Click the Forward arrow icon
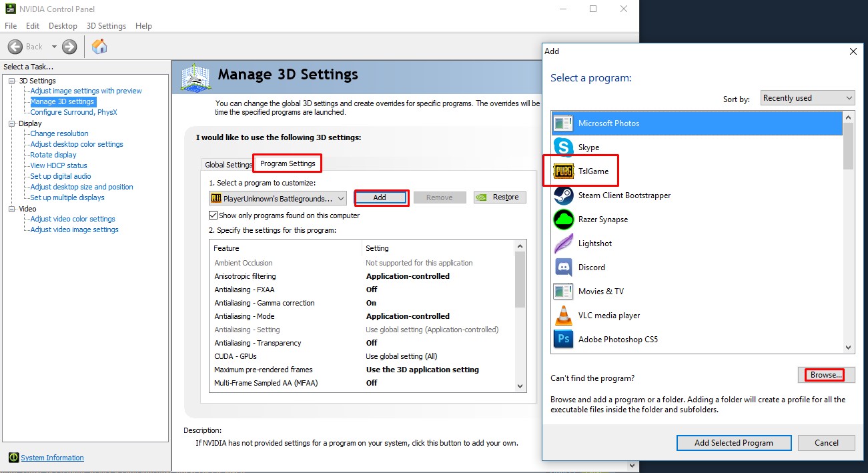 click(69, 47)
